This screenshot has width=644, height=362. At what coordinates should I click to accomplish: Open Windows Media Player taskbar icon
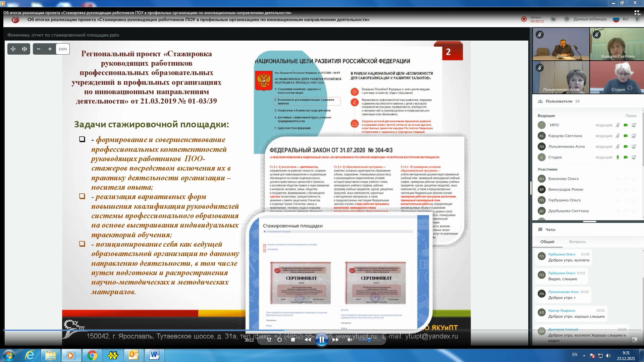71,355
